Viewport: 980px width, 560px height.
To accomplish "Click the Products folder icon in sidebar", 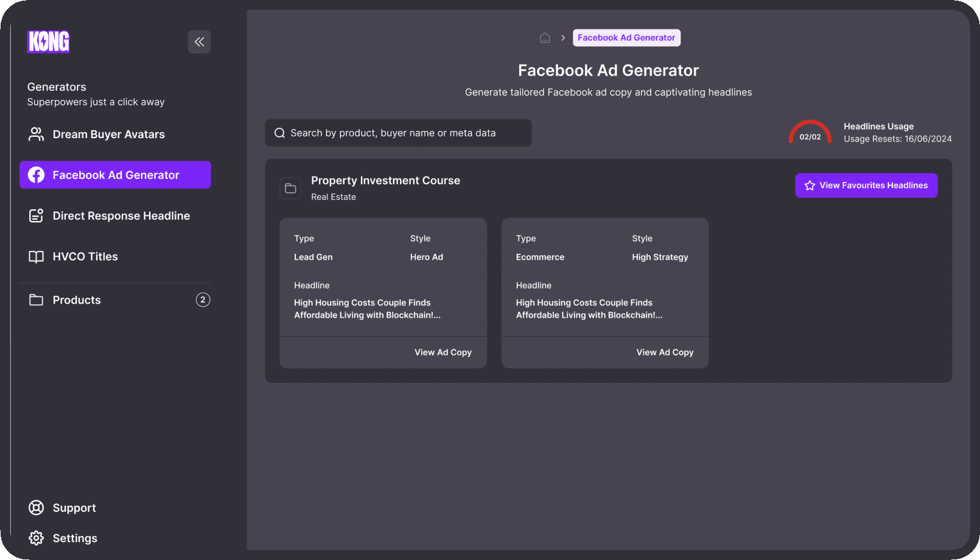I will pyautogui.click(x=36, y=300).
